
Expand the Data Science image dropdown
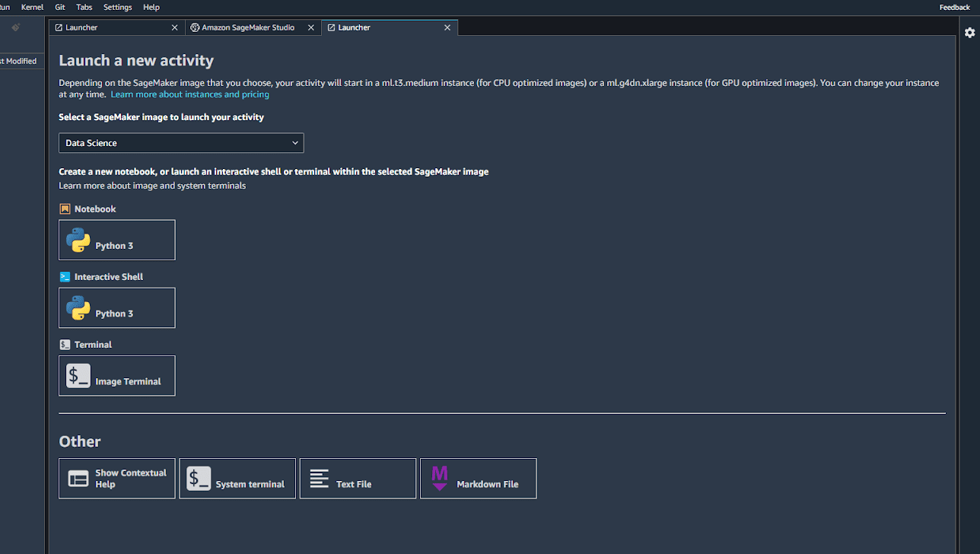point(181,143)
